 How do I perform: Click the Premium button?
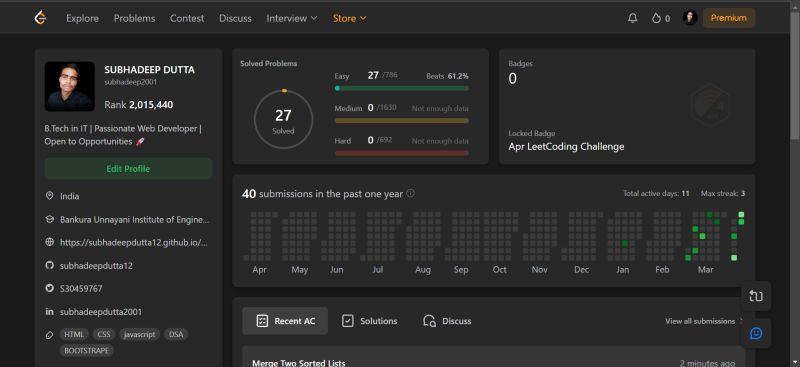pyautogui.click(x=729, y=18)
